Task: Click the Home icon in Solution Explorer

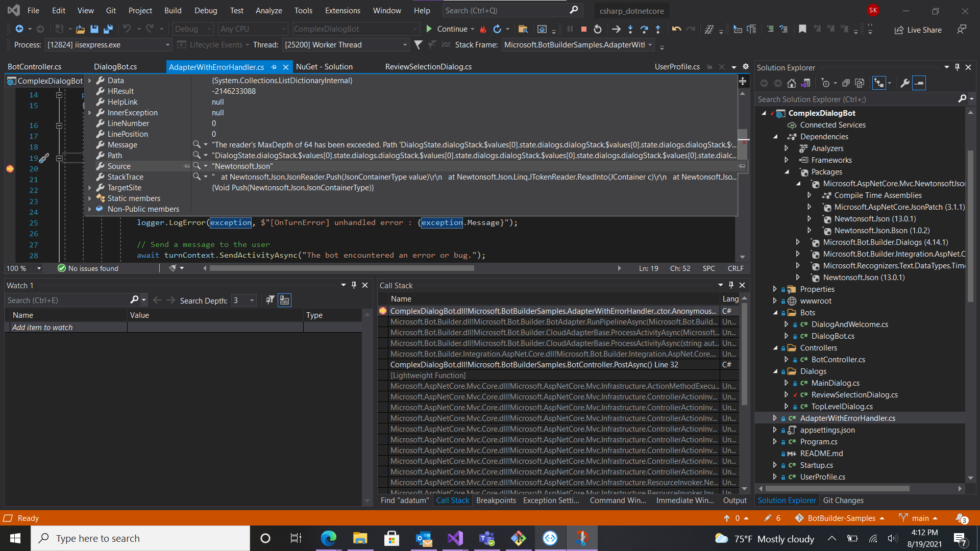Action: 791,83
